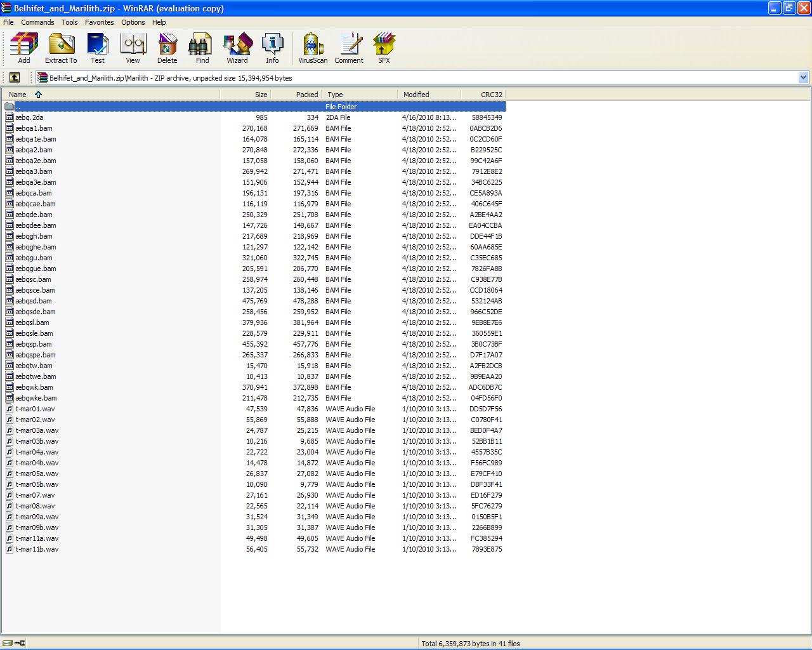Image resolution: width=812 pixels, height=650 pixels.
Task: Select file t-mar07.wav
Action: point(36,495)
